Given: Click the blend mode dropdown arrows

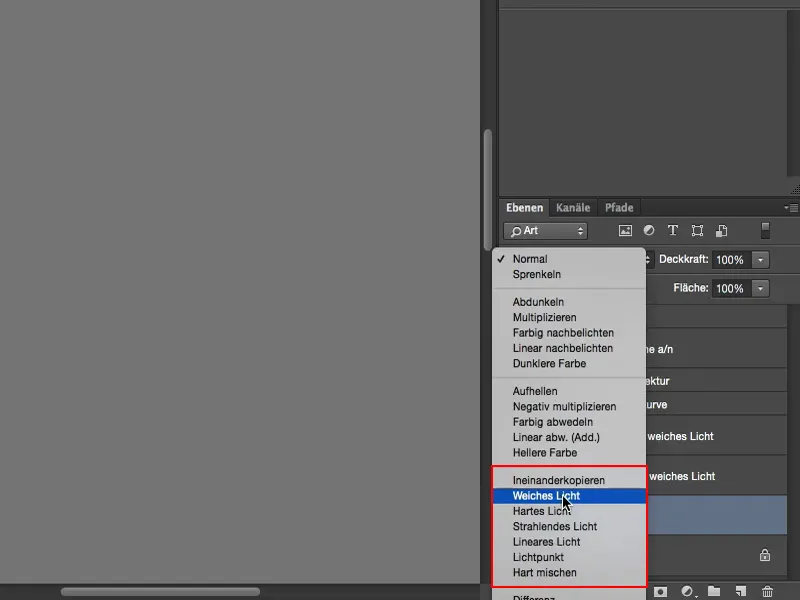Looking at the screenshot, I should coord(647,260).
